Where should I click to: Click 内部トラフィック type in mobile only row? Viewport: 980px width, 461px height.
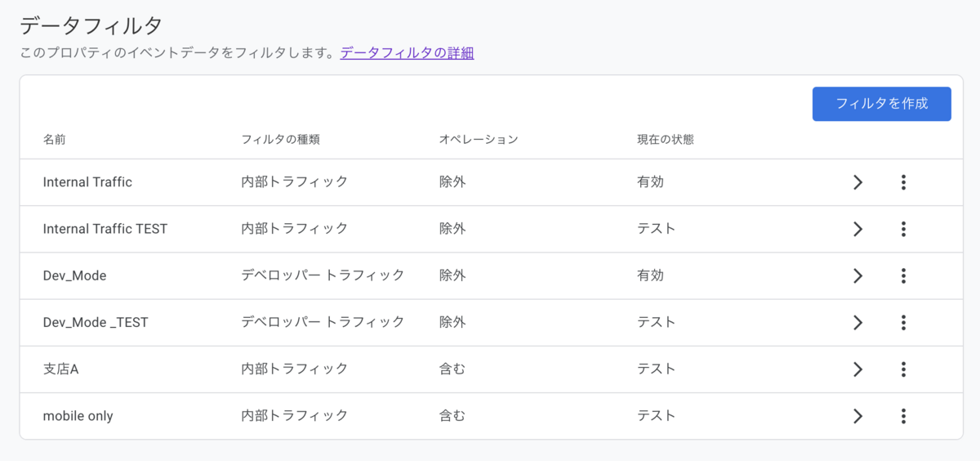[x=294, y=416]
